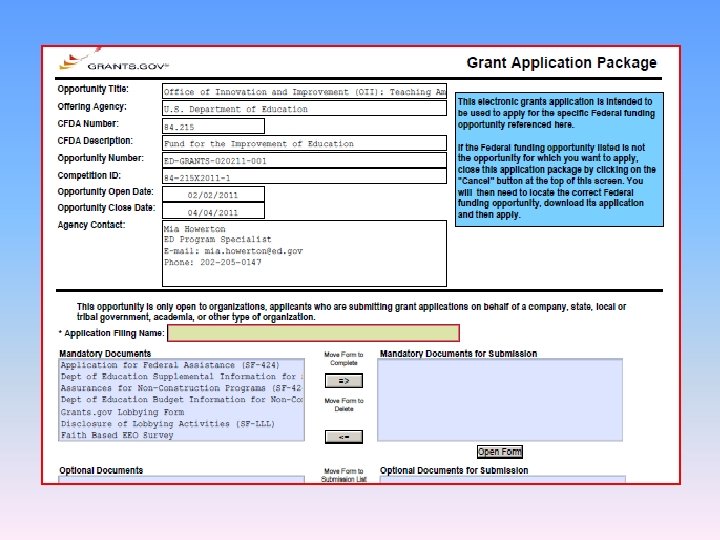The width and height of the screenshot is (720, 540).
Task: Click the CFDA Number field 84.215
Action: [214, 126]
